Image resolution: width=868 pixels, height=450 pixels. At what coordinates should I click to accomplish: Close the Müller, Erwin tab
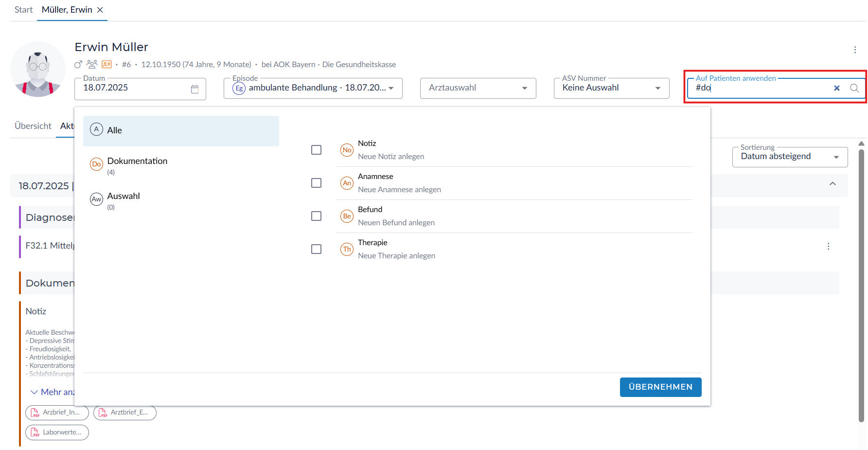click(x=100, y=10)
